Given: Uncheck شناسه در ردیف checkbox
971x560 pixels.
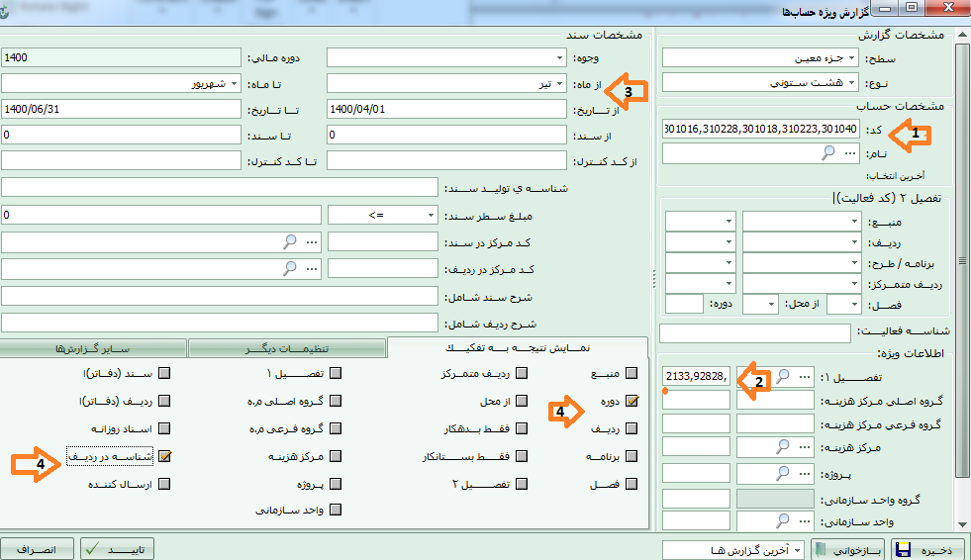Looking at the screenshot, I should point(164,456).
